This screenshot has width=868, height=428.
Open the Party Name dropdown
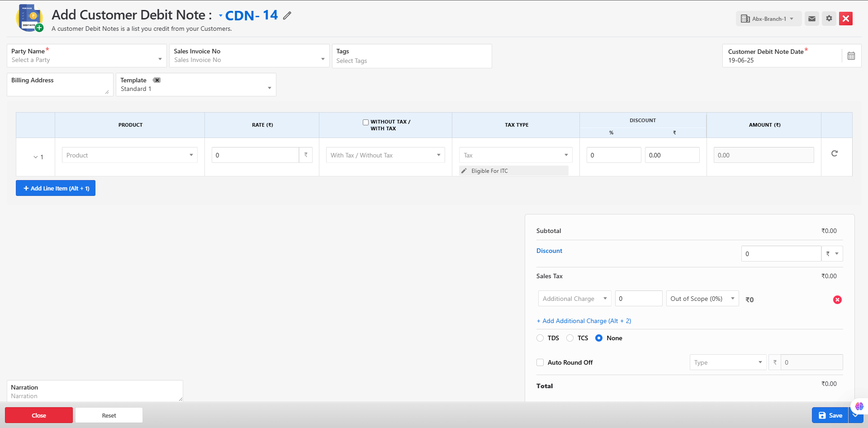click(87, 60)
